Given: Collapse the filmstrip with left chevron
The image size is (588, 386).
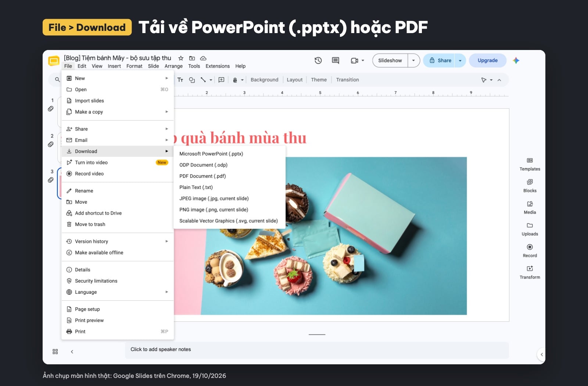Looking at the screenshot, I should click(72, 352).
